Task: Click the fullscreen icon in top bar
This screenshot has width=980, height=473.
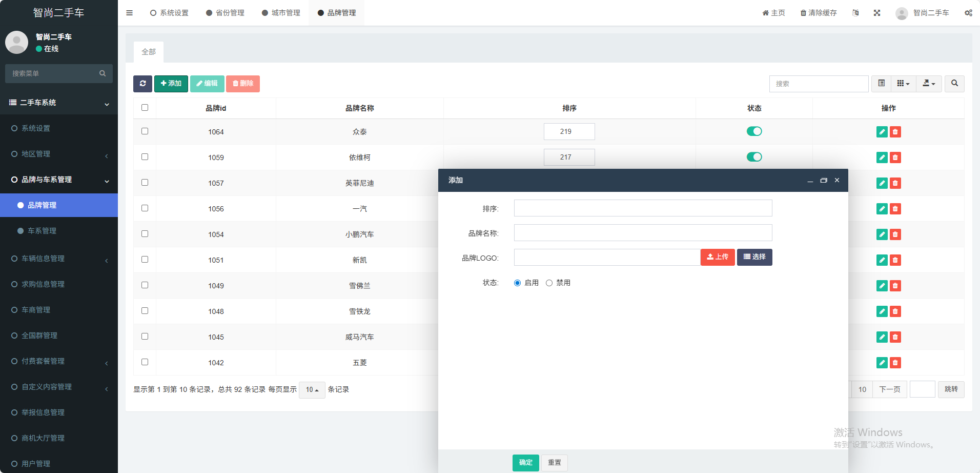Action: coord(877,13)
